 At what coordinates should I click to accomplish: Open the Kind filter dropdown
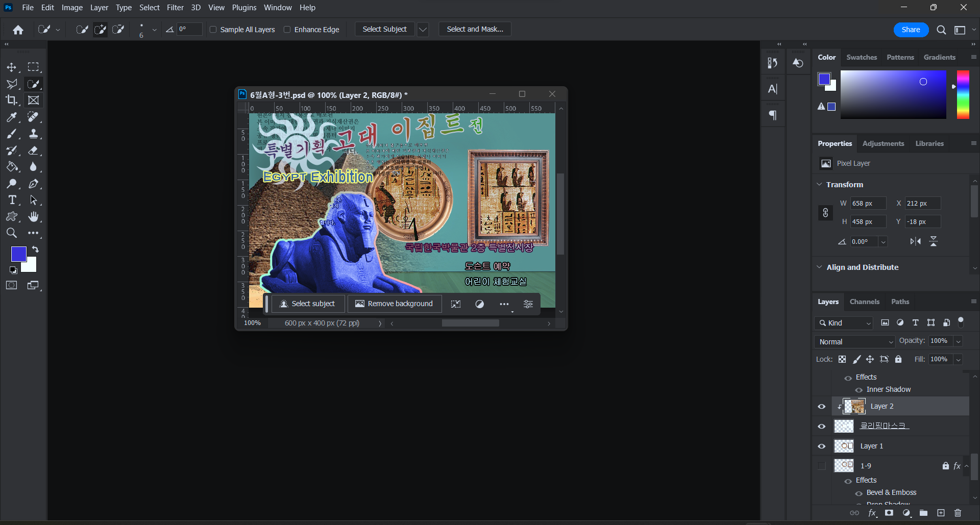pyautogui.click(x=844, y=323)
